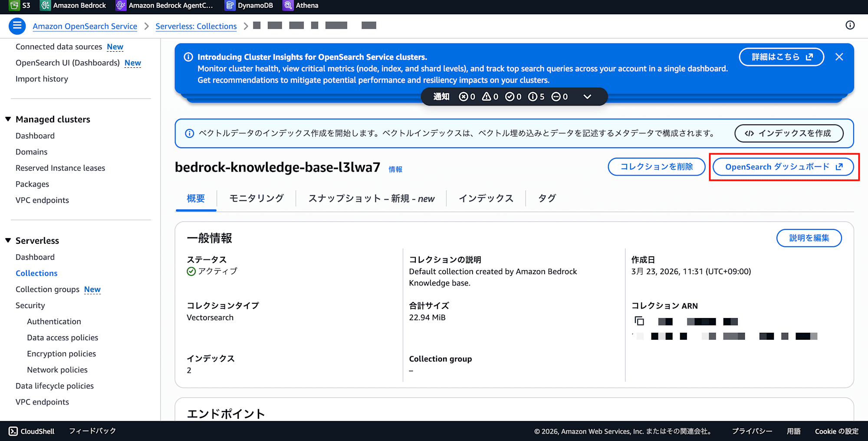Open Athena service shortcut

[300, 5]
